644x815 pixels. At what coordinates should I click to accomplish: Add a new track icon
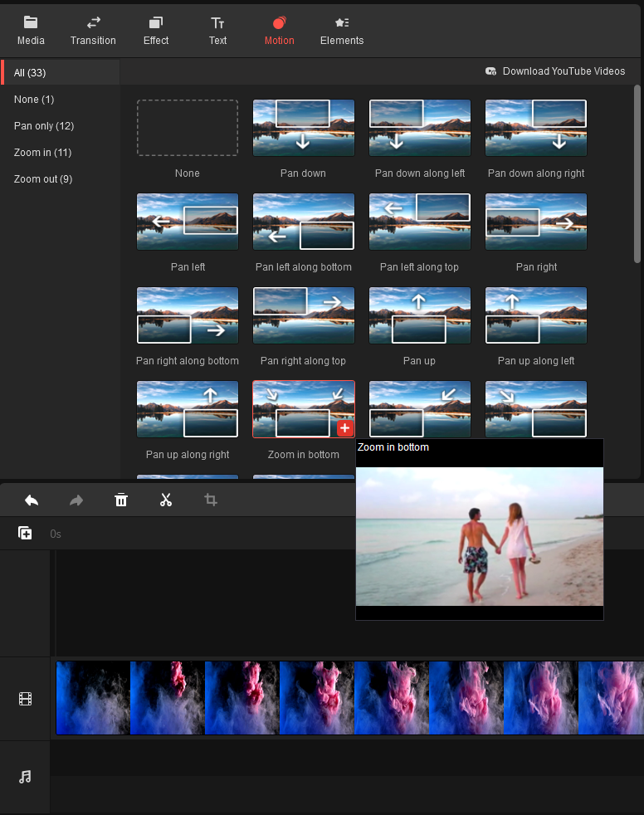pos(25,534)
